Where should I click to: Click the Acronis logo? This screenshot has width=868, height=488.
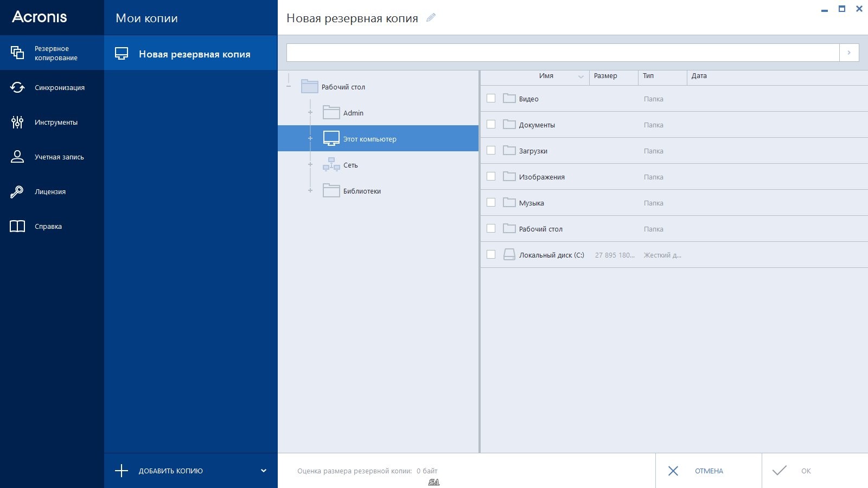[x=40, y=17]
